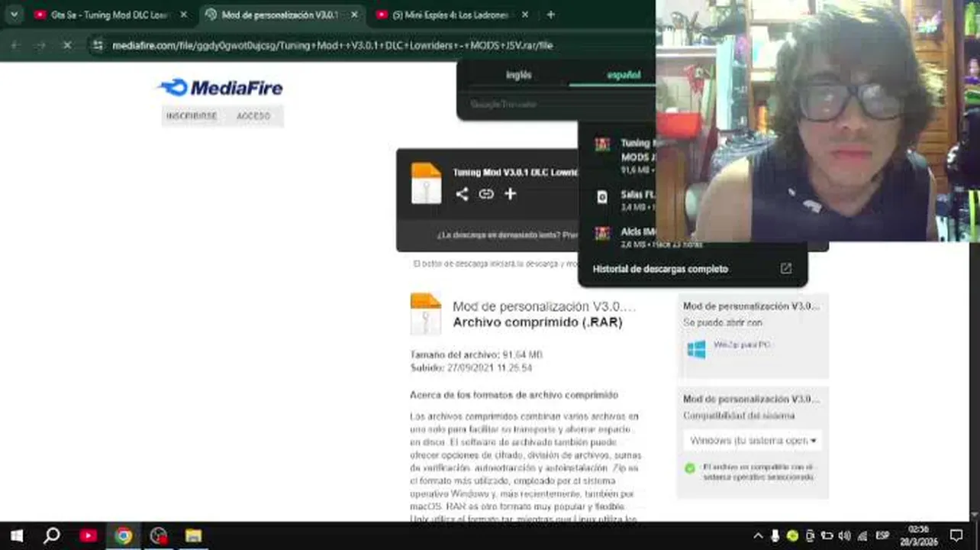The width and height of the screenshot is (980, 550).
Task: Open the Chrome tab search chevron
Action: pos(14,15)
